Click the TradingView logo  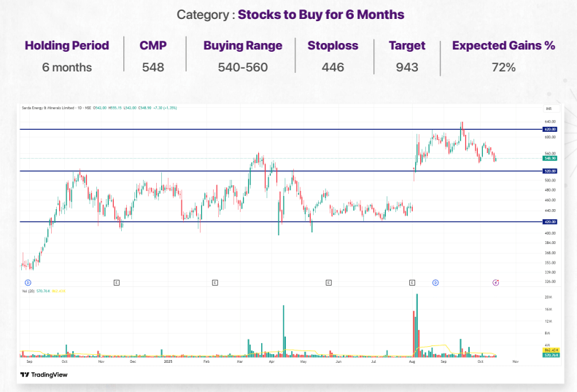[43, 375]
